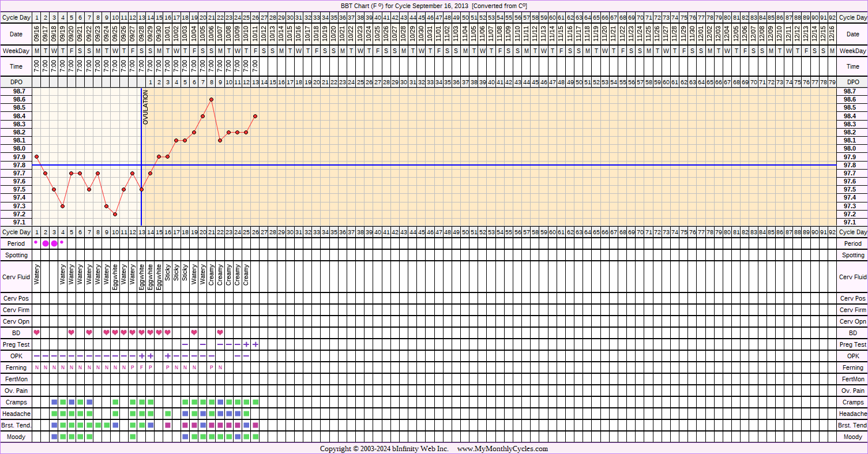Click the left Preg Test row label
Screen dimensions: 868x454
click(x=16, y=344)
